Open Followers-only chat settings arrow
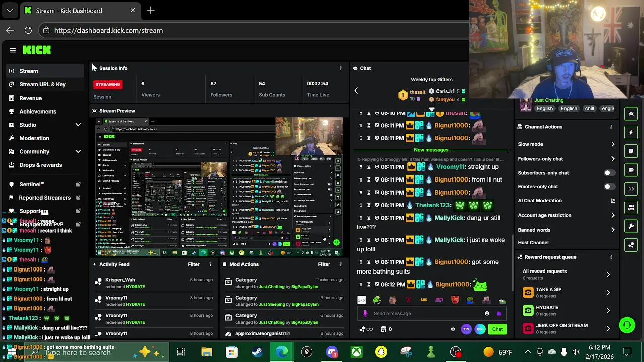 pyautogui.click(x=613, y=159)
